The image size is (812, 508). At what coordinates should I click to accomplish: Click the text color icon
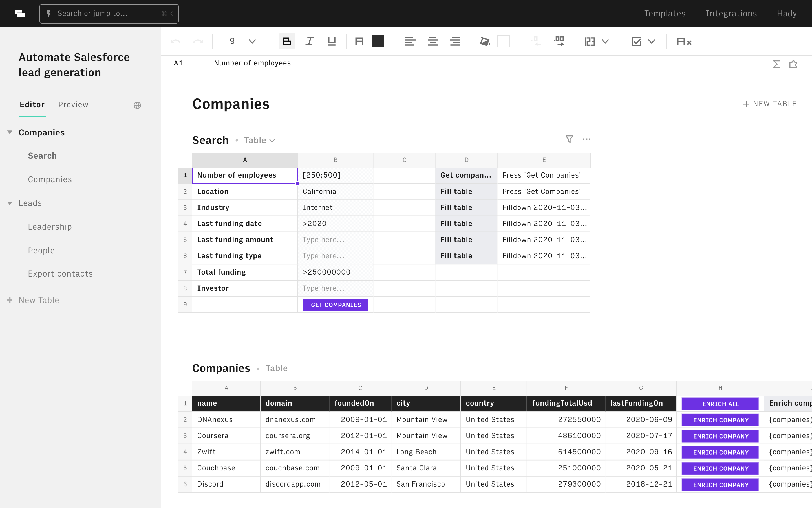359,41
